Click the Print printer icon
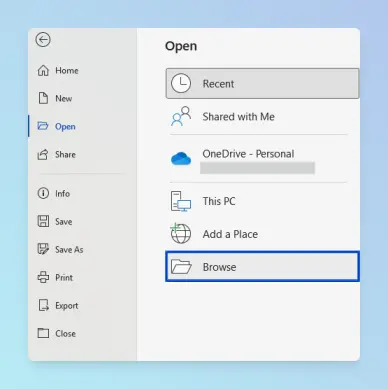The image size is (388, 389). tap(43, 277)
